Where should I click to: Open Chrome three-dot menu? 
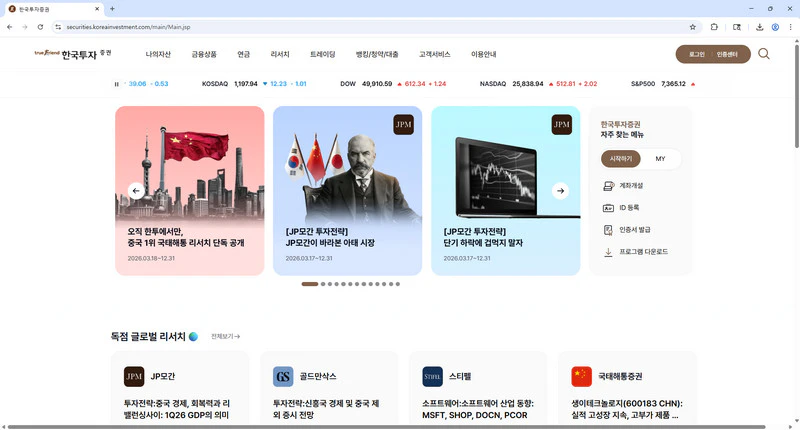point(790,27)
